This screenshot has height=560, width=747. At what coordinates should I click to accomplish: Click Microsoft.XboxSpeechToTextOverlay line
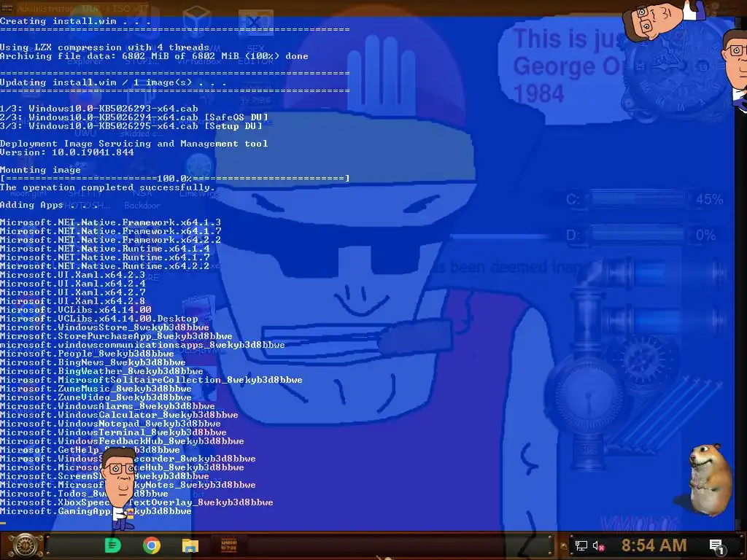click(136, 502)
